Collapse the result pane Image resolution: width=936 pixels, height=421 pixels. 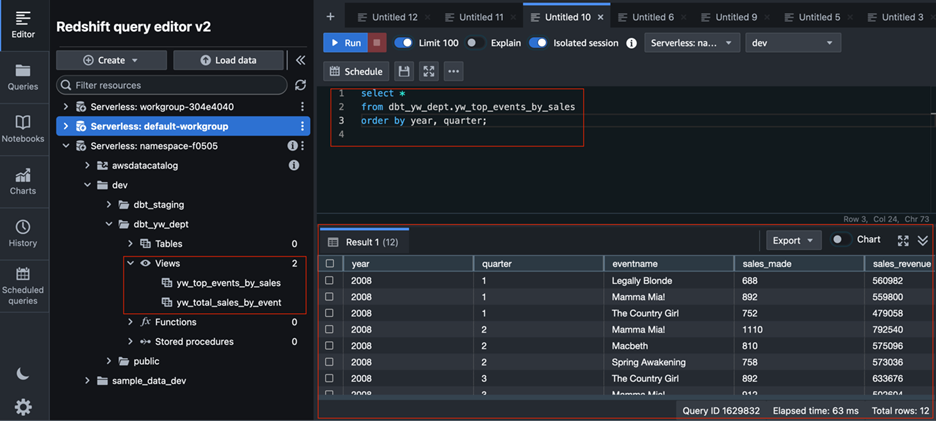[922, 240]
